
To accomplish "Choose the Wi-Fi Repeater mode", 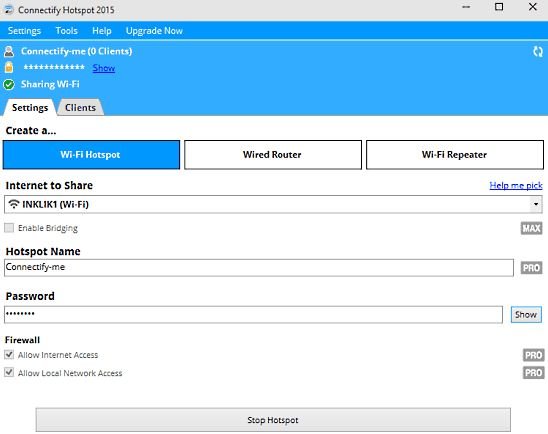I will [454, 155].
